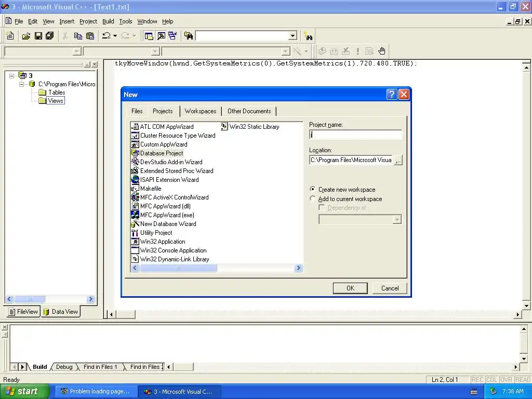Image resolution: width=532 pixels, height=399 pixels.
Task: Open the File menu
Action: [19, 21]
